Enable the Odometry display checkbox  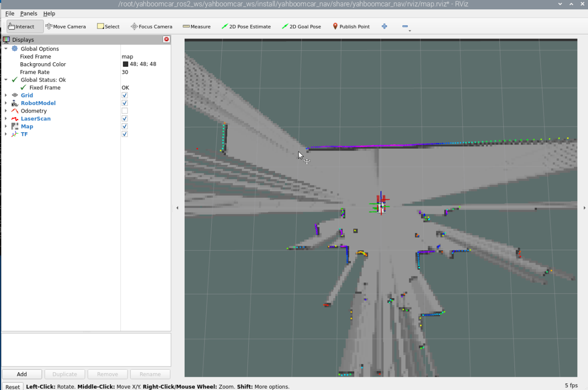125,111
